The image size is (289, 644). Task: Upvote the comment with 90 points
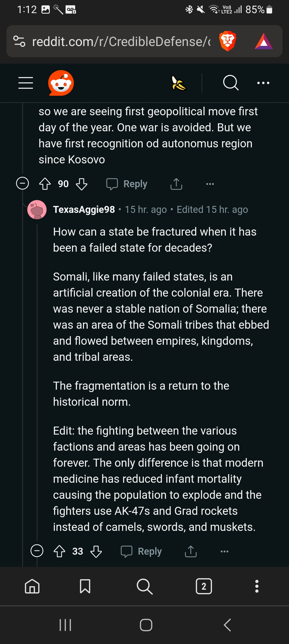click(x=45, y=184)
